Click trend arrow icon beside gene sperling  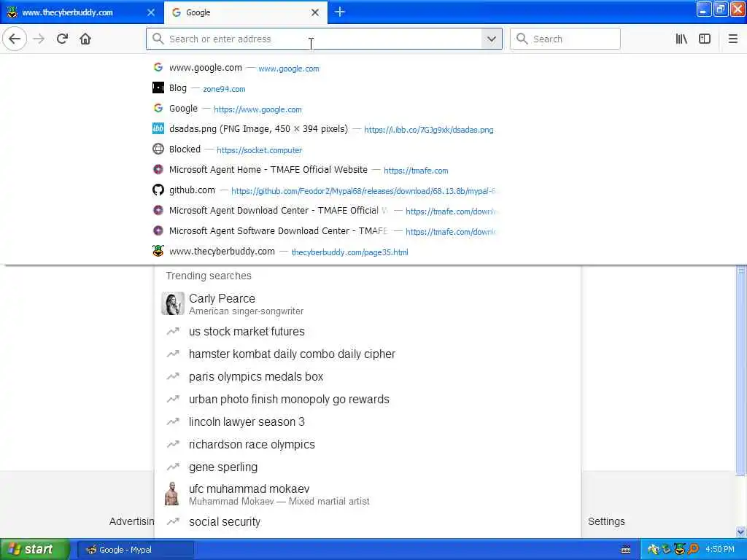(173, 467)
